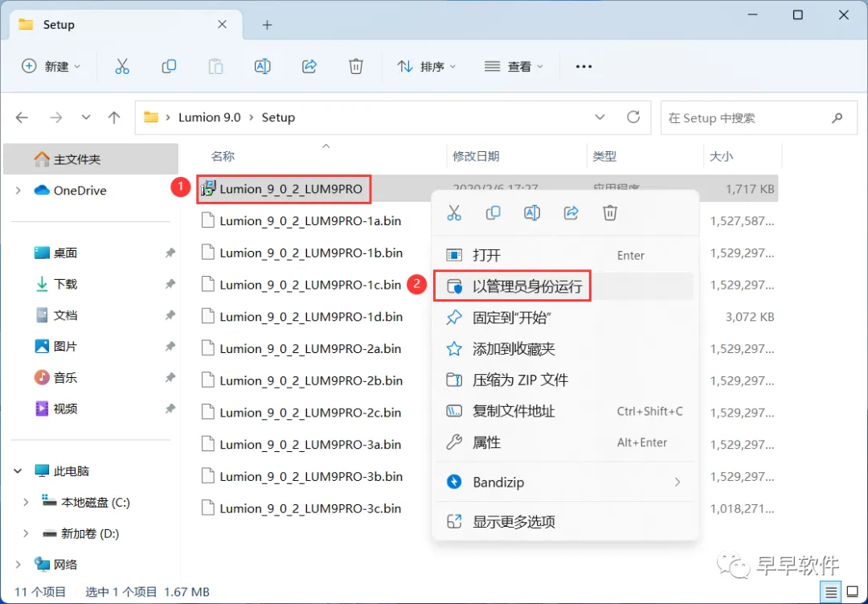Viewport: 868px width, 604px height.
Task: Collapse 此电脑 in the navigation pane
Action: click(18, 471)
